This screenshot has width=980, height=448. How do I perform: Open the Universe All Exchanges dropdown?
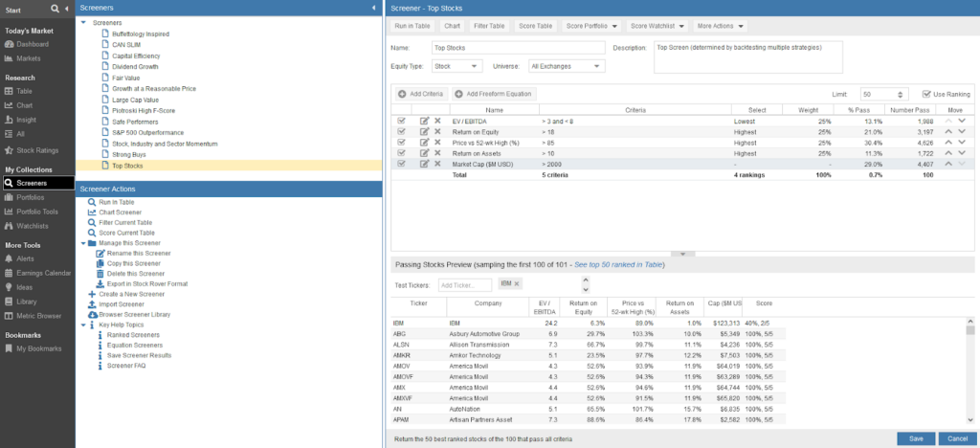(566, 66)
